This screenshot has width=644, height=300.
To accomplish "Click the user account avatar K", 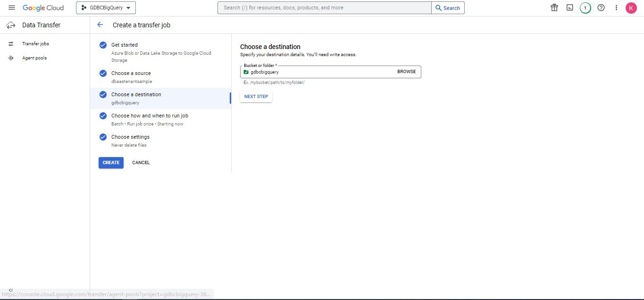I will 631,8.
